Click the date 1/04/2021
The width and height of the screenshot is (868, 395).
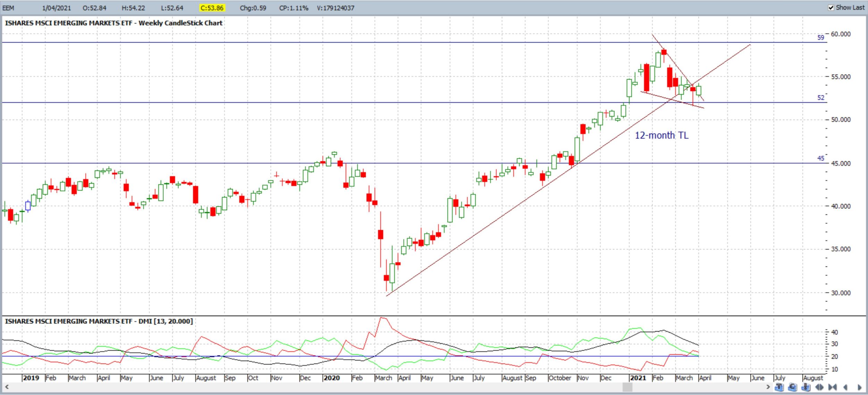pos(57,8)
